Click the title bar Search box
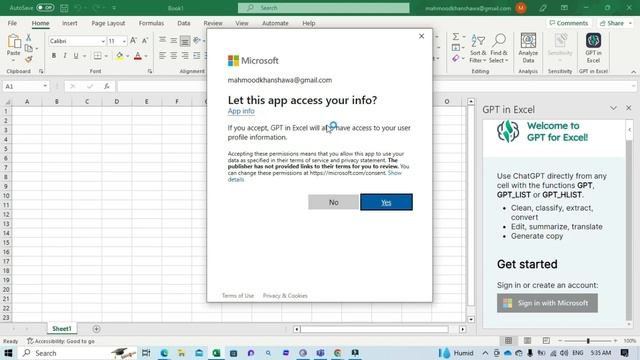Screen dimensions: 640x360 tap(324, 8)
